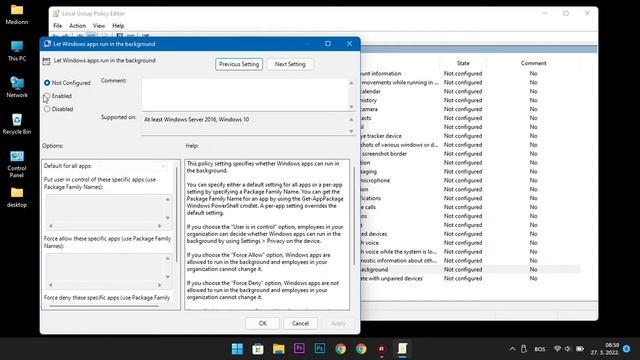Cancel the policy setting dialog
Viewport: 640px width, 360px height.
click(300, 323)
